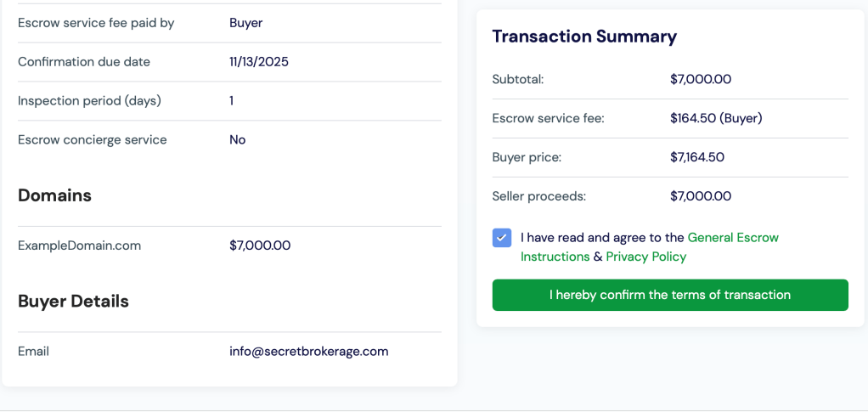The image size is (868, 412).
Task: Click the Domains section heading
Action: pyautogui.click(x=54, y=195)
